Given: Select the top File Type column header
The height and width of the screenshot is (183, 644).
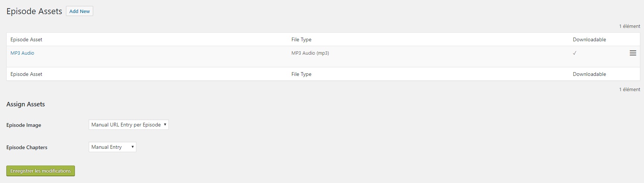Looking at the screenshot, I should click(302, 39).
